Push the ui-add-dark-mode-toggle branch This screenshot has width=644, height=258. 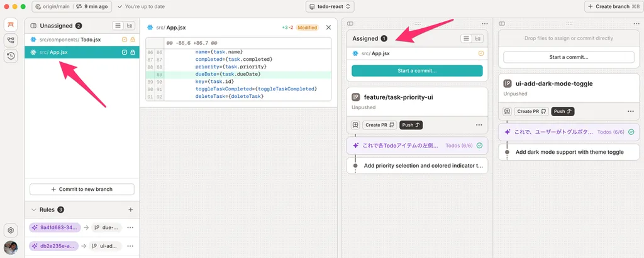[563, 111]
